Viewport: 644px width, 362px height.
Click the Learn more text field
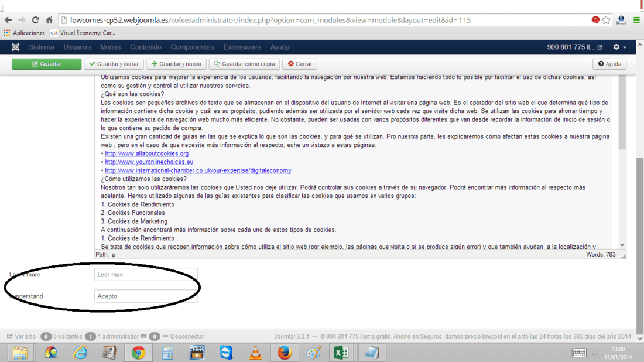pos(146,275)
